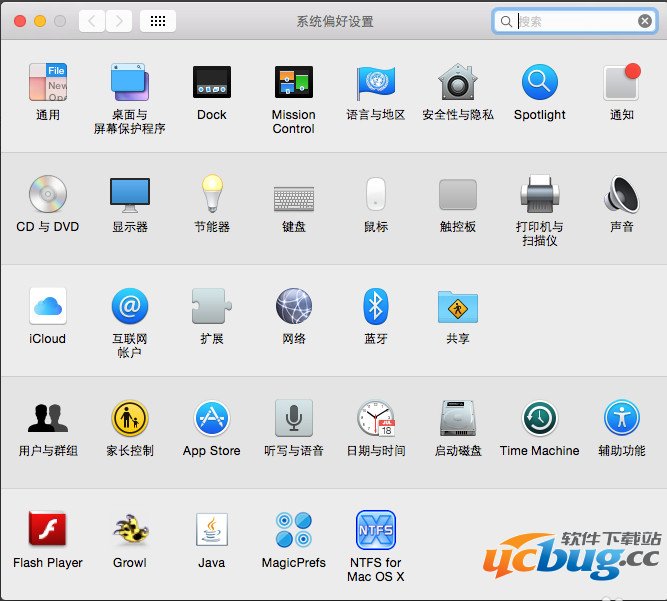
Task: Open the iCloud preferences pane
Action: tap(47, 306)
